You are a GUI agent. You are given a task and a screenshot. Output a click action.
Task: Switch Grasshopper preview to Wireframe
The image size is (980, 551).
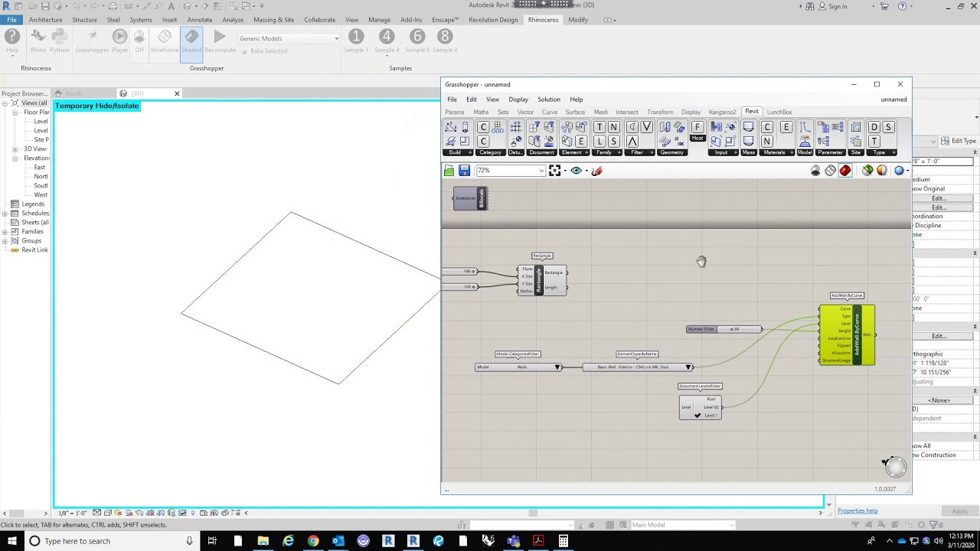click(165, 41)
